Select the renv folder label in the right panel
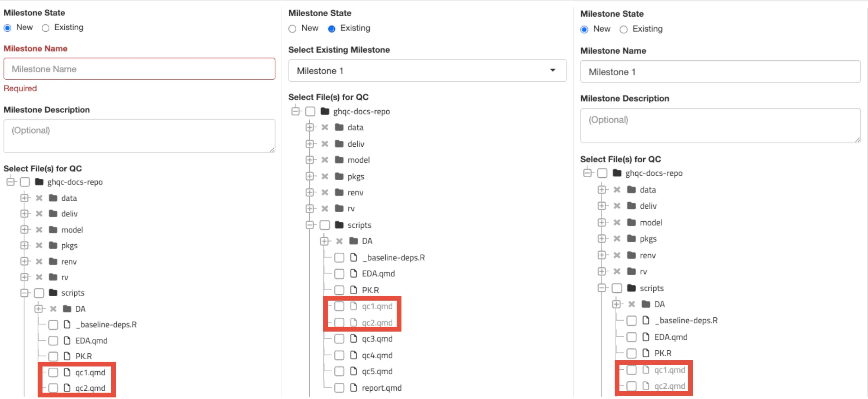The width and height of the screenshot is (868, 399). (648, 255)
